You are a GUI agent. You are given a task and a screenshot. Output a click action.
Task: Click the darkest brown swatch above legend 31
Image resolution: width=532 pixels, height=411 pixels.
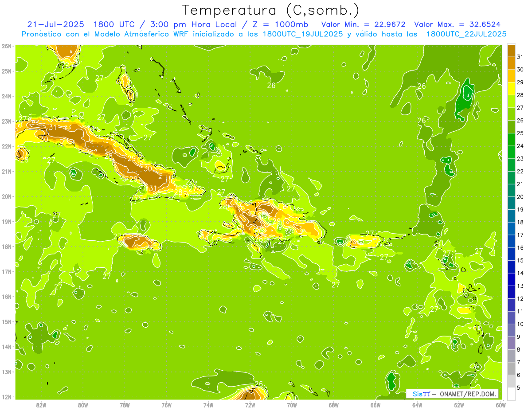pyautogui.click(x=511, y=51)
